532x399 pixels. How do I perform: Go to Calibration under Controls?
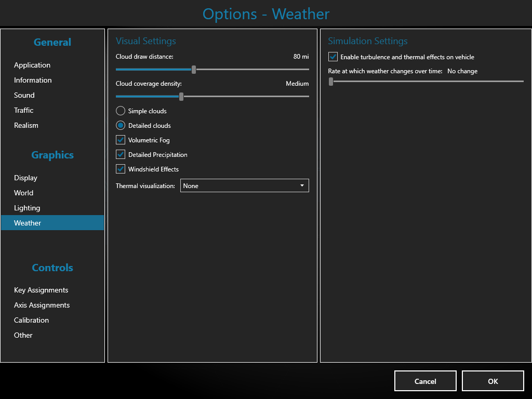tap(31, 320)
